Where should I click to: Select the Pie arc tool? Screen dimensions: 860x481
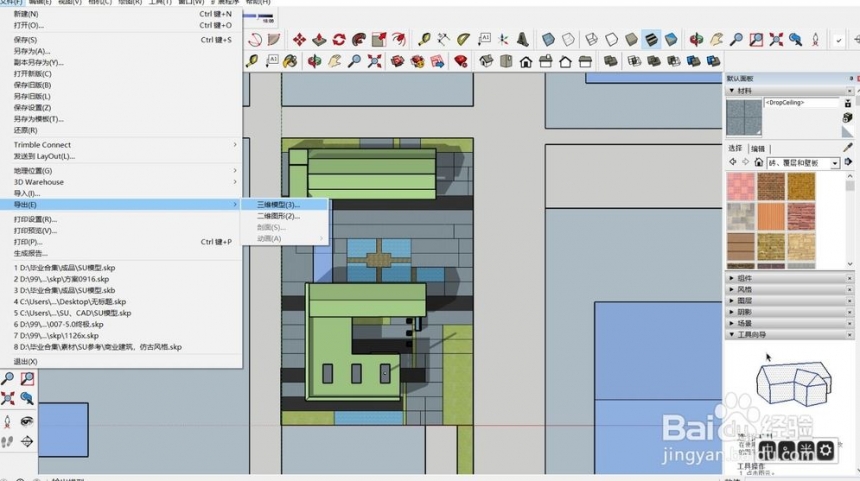[274, 39]
